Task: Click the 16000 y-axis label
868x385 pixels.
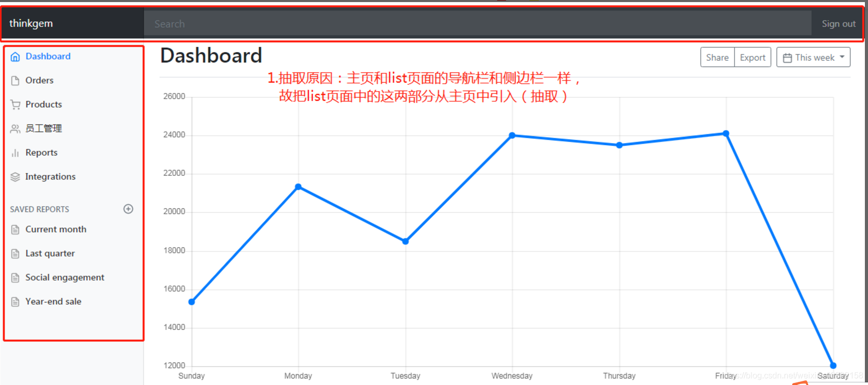Action: pos(174,289)
